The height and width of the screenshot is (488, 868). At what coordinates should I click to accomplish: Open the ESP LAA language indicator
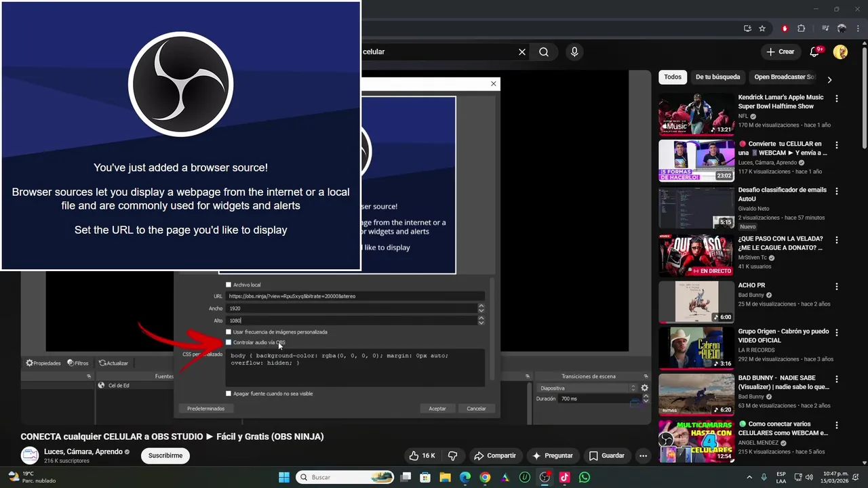(781, 477)
